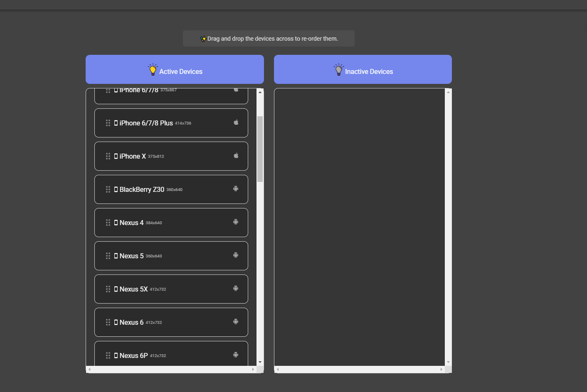
Task: Click Active Devices horizontal scroll right arrow
Action: tap(253, 369)
